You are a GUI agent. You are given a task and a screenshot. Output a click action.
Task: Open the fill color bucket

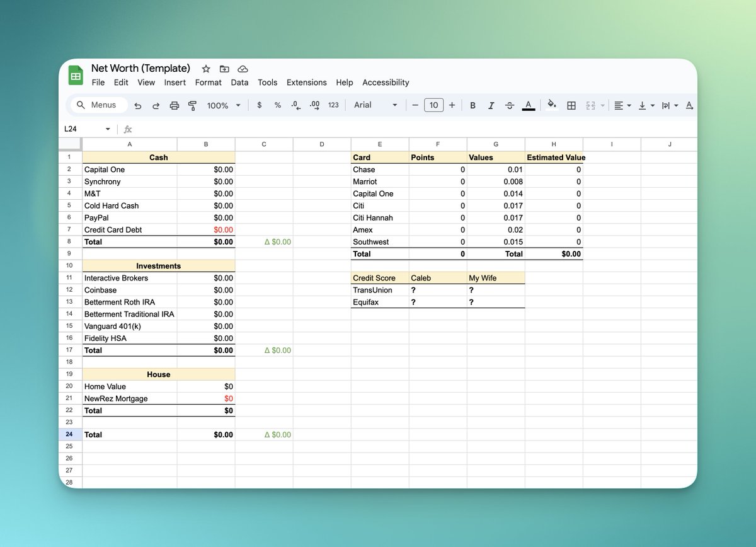(552, 105)
